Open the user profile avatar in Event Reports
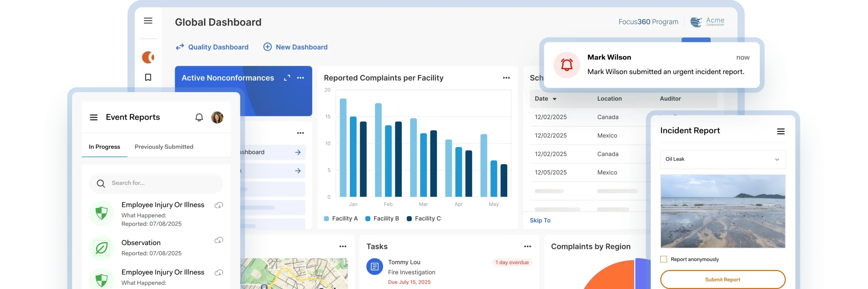Image resolution: width=868 pixels, height=289 pixels. point(217,117)
